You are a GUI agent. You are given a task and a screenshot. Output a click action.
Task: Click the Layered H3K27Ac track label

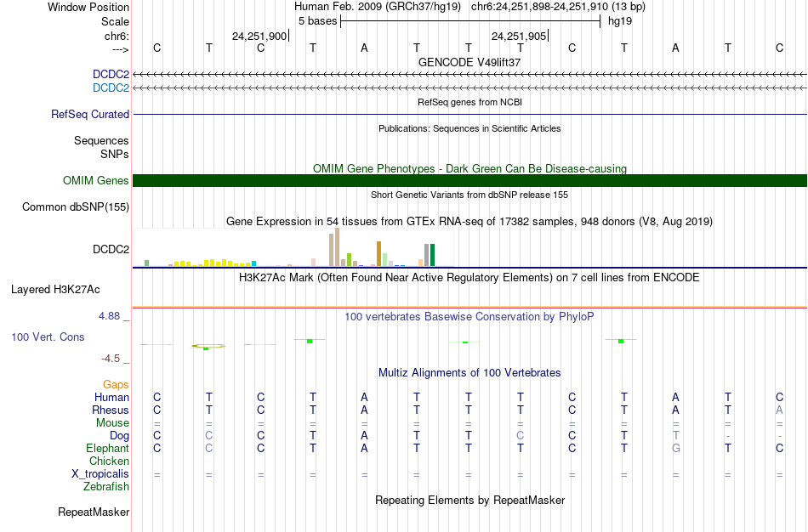pos(55,290)
